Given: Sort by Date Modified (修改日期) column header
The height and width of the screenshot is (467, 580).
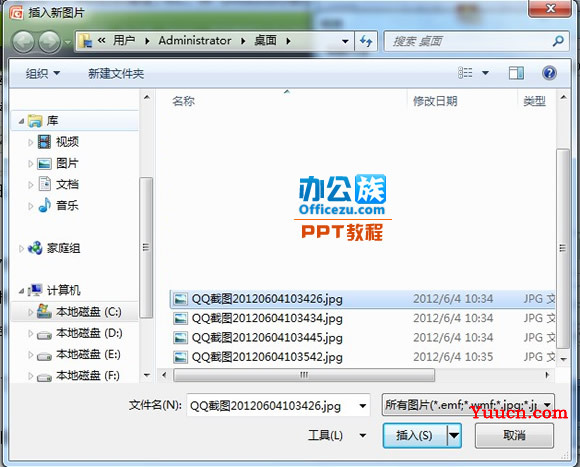Looking at the screenshot, I should [435, 101].
